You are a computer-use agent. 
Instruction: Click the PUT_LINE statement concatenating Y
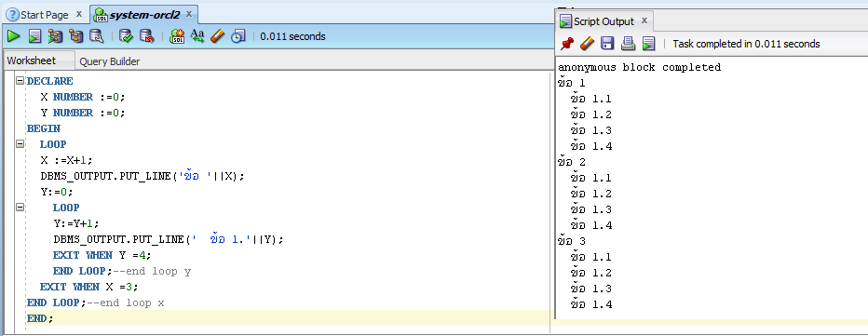(169, 239)
